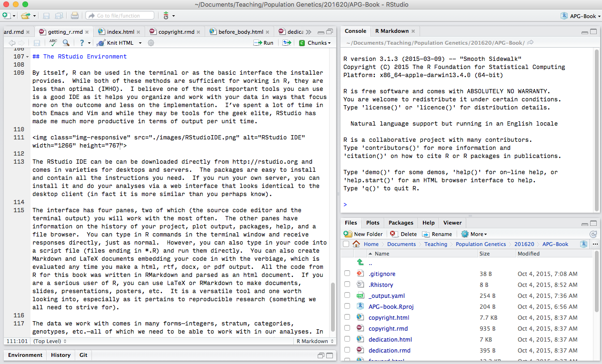Click the New File icon in main toolbar
The image size is (602, 364).
[6, 16]
